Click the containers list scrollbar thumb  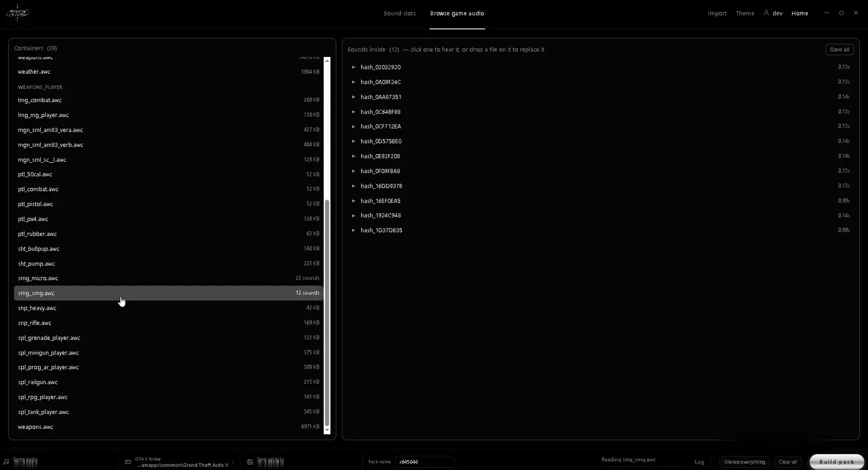click(327, 313)
